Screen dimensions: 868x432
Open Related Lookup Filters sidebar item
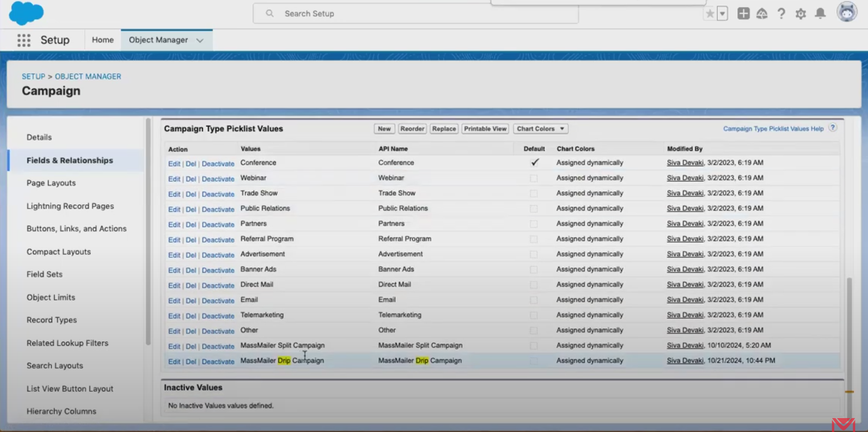[67, 343]
